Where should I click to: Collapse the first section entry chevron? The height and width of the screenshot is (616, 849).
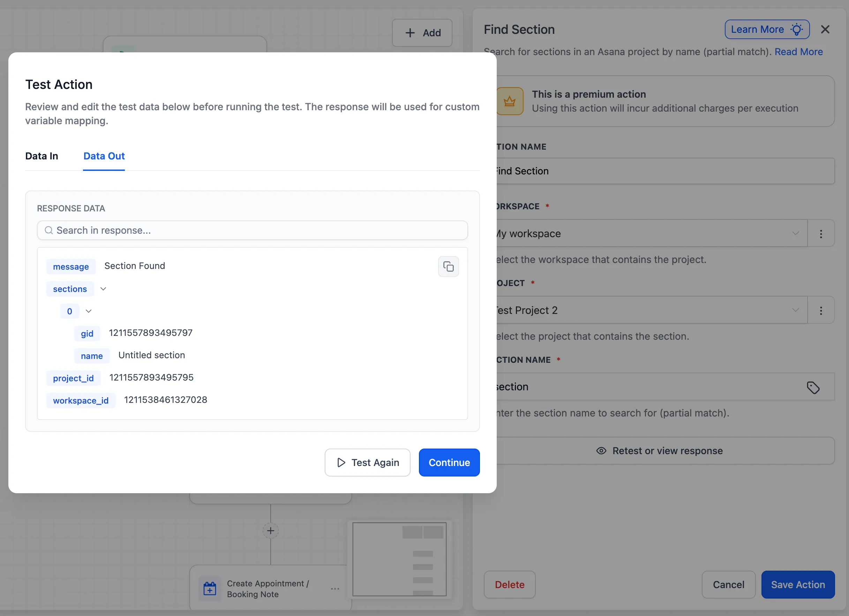point(89,311)
